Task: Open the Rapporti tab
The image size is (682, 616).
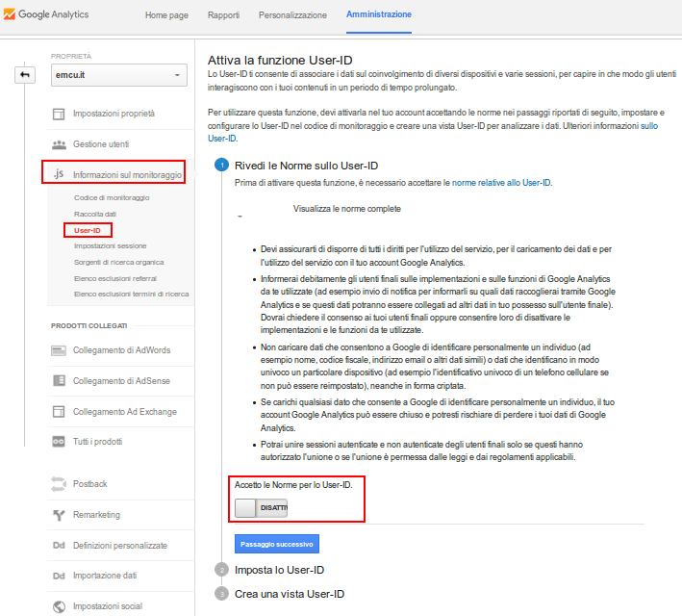Action: click(223, 15)
